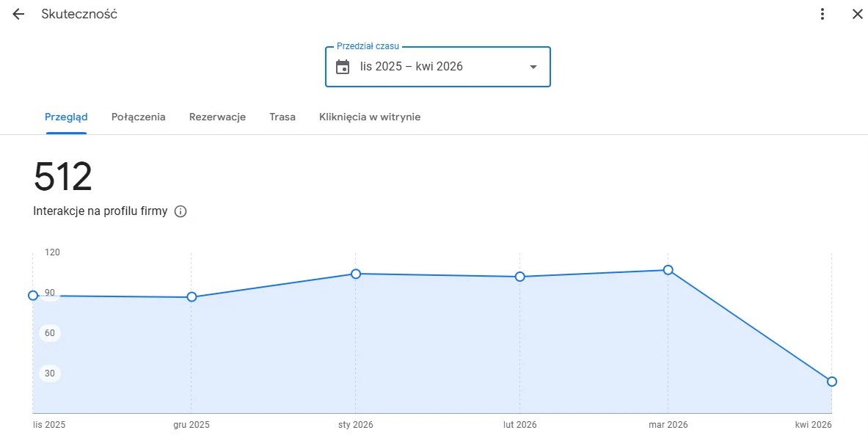This screenshot has width=868, height=441.
Task: Click the calendar icon in Przedział czasu
Action: [x=343, y=67]
